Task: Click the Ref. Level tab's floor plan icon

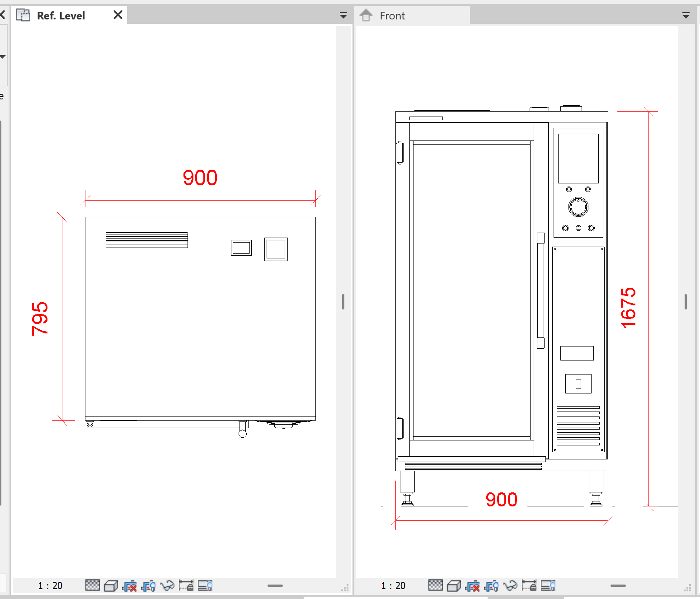Action: (x=23, y=15)
